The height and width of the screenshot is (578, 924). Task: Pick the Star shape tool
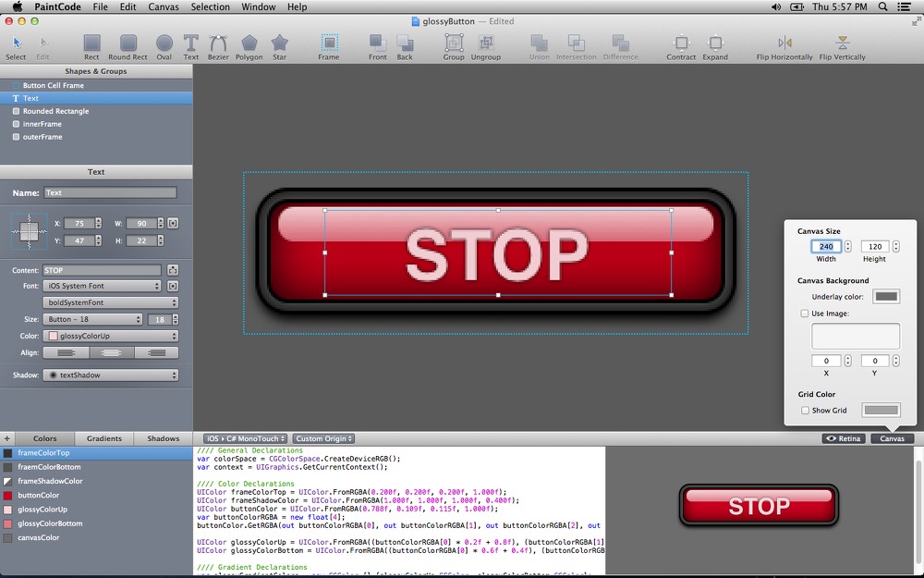tap(279, 47)
